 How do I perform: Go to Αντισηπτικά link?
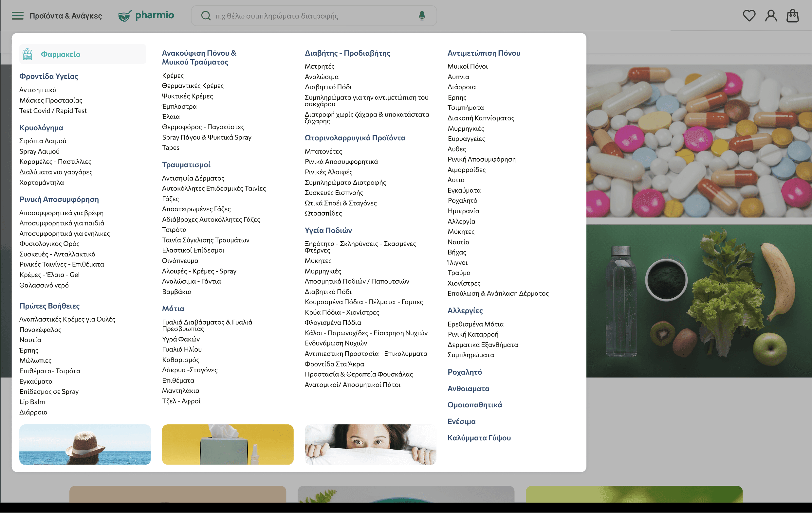[x=38, y=90]
